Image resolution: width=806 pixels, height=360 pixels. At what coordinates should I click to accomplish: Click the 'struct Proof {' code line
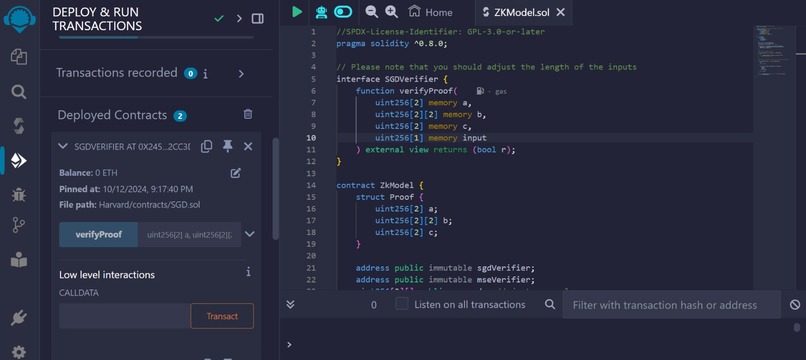[390, 197]
